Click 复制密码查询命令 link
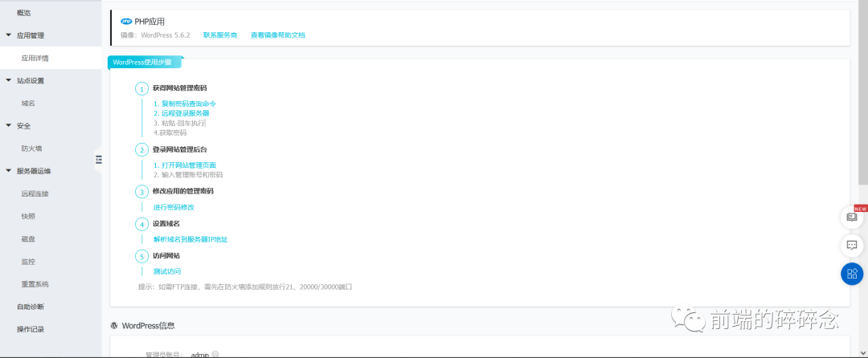 pos(185,104)
